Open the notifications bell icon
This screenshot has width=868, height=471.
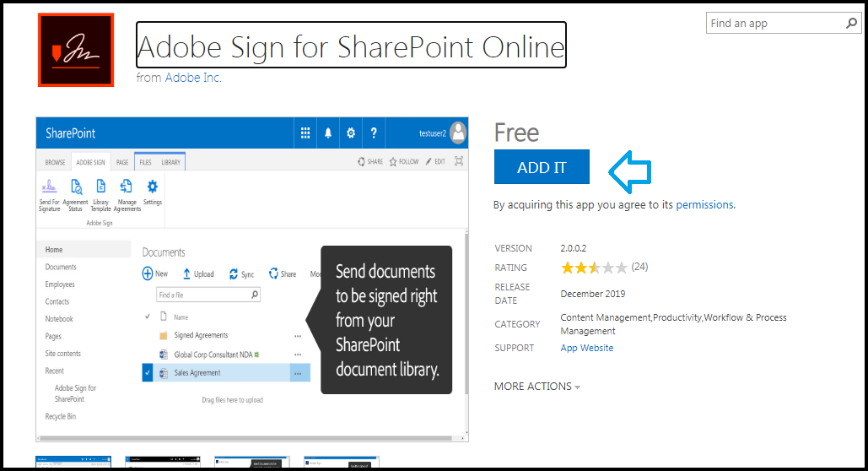[x=328, y=133]
